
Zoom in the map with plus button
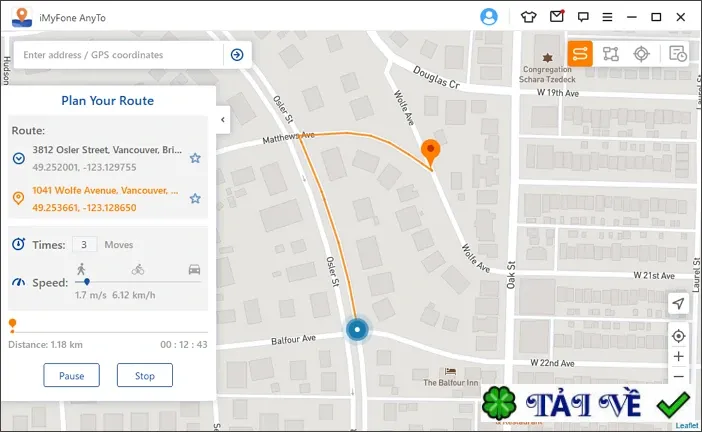678,356
